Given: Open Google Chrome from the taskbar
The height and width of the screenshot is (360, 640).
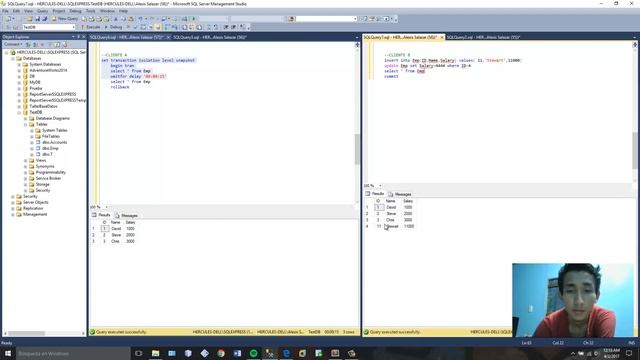Looking at the screenshot, I should click(221, 353).
